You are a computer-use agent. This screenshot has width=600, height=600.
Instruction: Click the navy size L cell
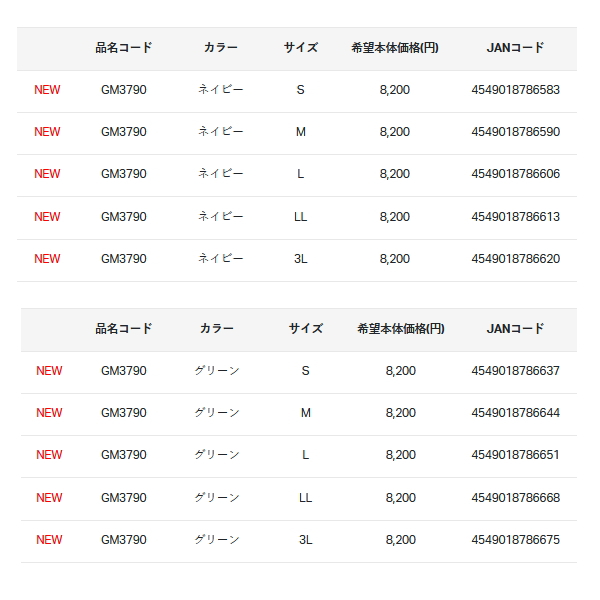tap(300, 174)
